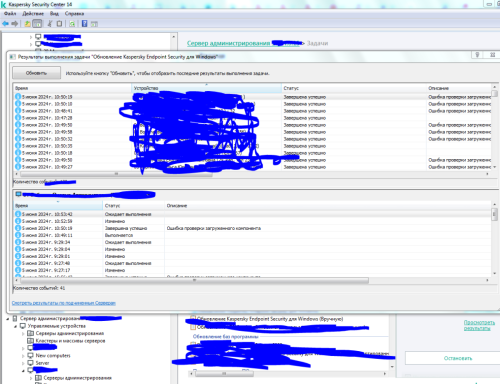Click the Copy toolbar icon
This screenshot has height=384, width=500.
[x=59, y=24]
